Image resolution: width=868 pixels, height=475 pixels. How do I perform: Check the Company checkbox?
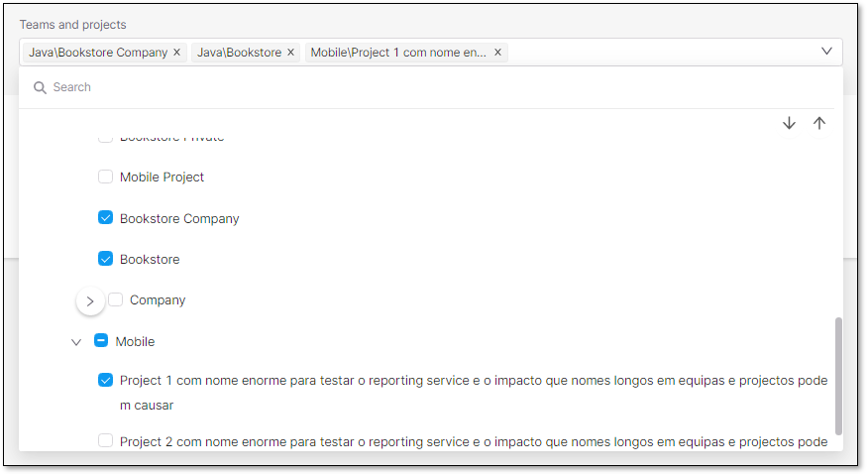click(115, 299)
